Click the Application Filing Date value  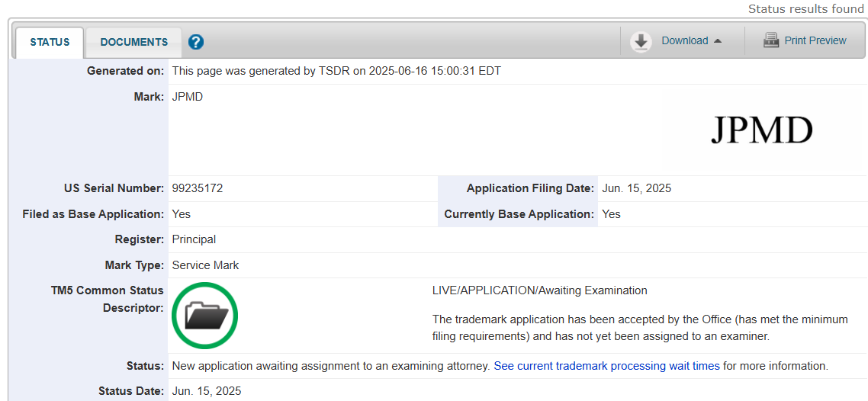coord(636,188)
